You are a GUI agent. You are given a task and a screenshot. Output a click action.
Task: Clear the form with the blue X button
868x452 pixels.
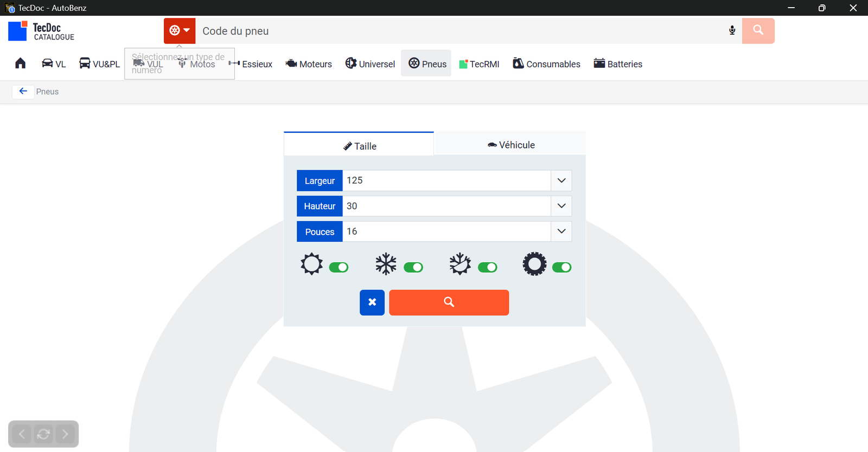[x=372, y=302]
